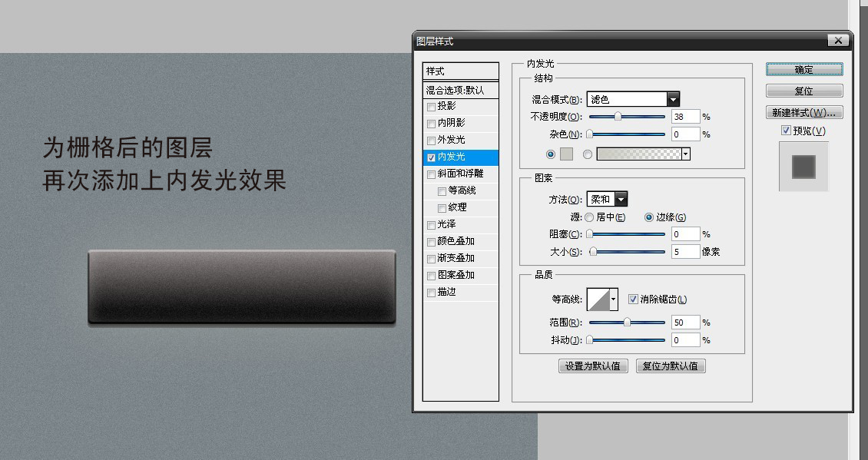
Task: Toggle 消除锯齿 anti-alias checkbox
Action: 633,299
